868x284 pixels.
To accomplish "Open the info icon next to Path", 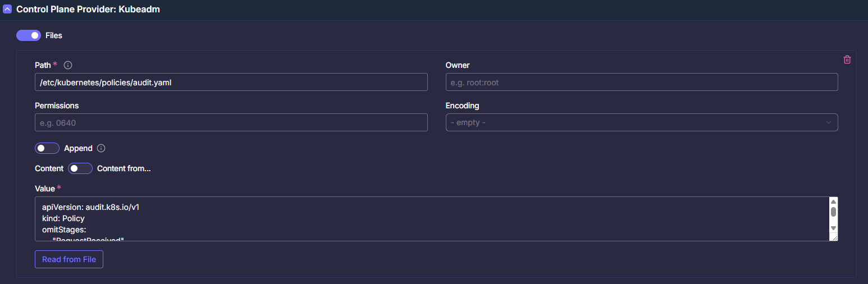I will pos(68,65).
